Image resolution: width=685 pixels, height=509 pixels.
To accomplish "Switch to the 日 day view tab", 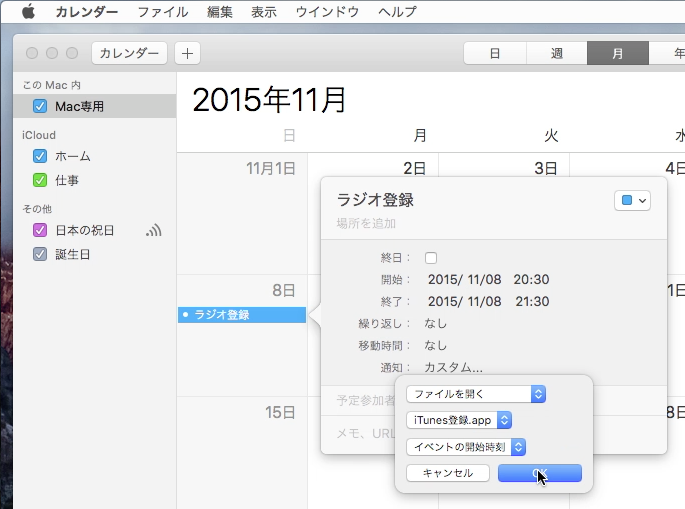I will click(495, 54).
